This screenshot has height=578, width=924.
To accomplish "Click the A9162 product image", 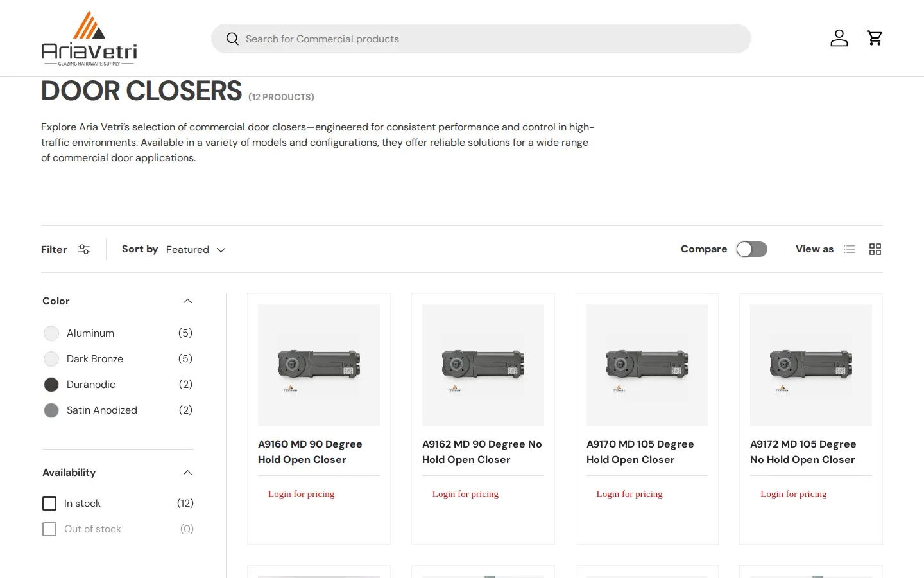I will click(483, 365).
